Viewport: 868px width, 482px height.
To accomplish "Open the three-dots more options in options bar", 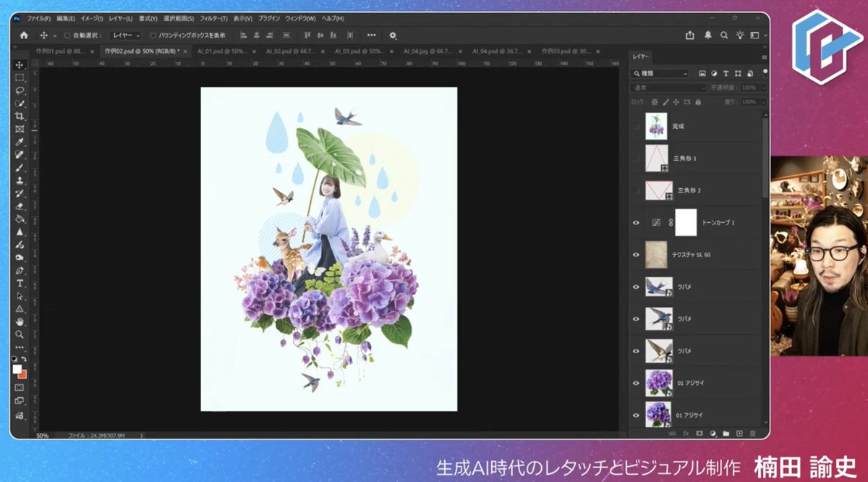I will pos(371,35).
